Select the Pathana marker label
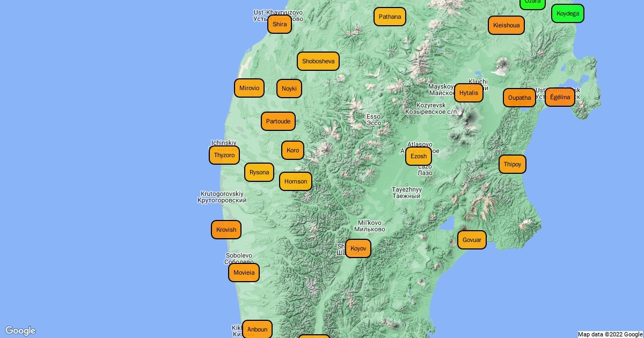The height and width of the screenshot is (338, 644). coord(390,17)
